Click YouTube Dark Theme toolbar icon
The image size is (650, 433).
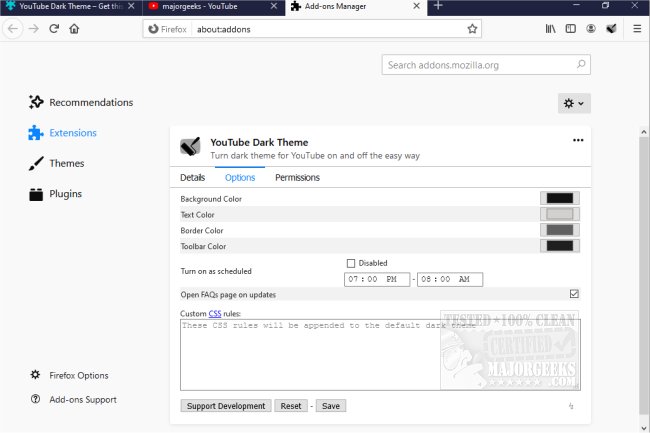(x=611, y=29)
